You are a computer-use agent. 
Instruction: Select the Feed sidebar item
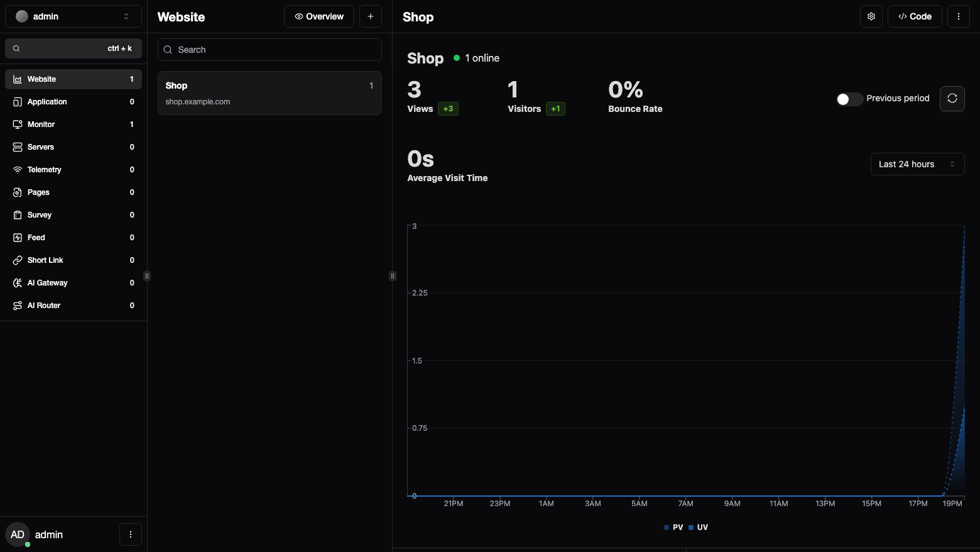73,238
